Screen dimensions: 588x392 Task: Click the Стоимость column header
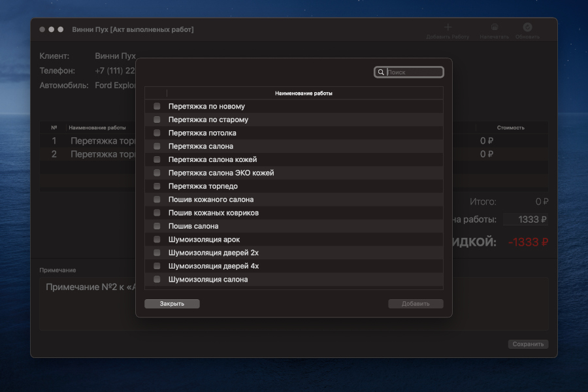pos(510,128)
